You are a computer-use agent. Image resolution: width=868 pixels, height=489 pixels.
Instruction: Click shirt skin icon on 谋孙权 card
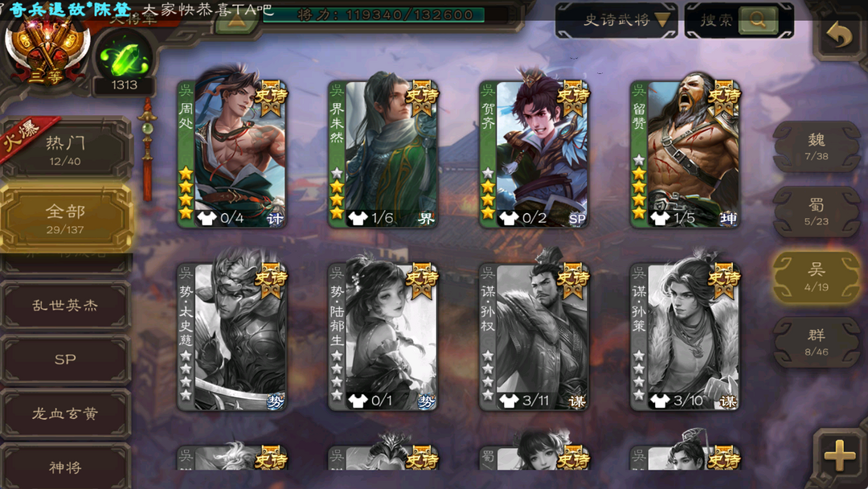click(x=509, y=401)
